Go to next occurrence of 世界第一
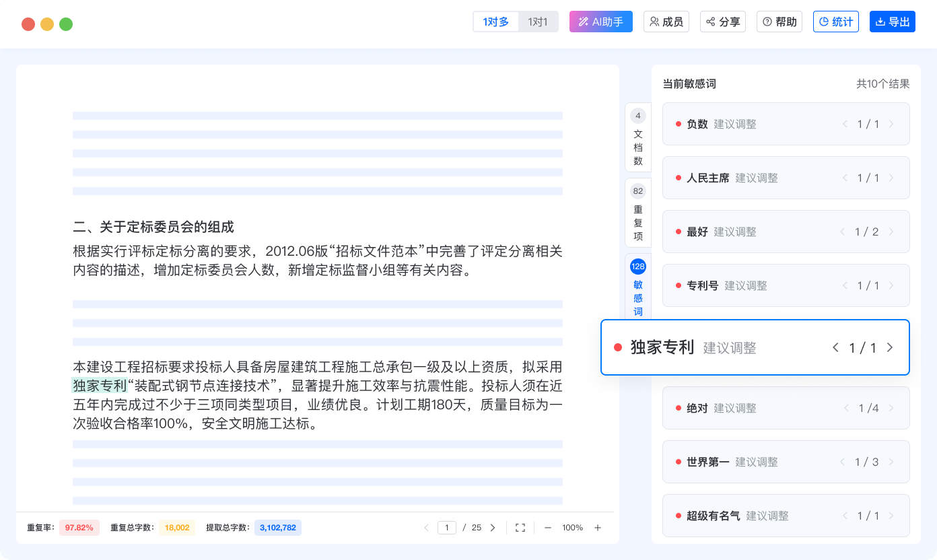 [x=891, y=462]
